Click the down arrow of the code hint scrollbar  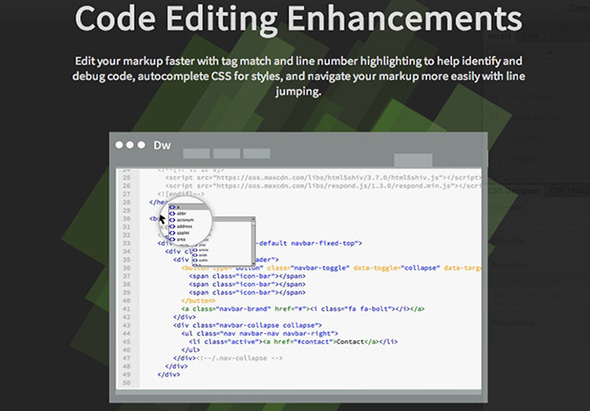(x=254, y=263)
